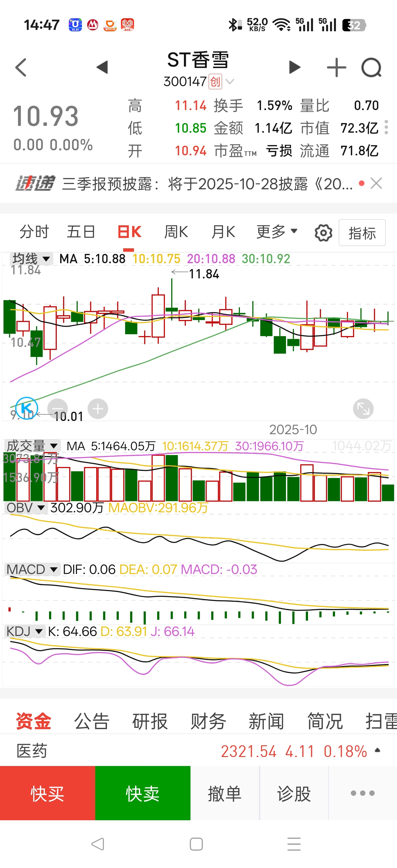Screen dimensions: 397x868
Task: Expand the 医药 sector index arrow
Action: pyautogui.click(x=377, y=751)
